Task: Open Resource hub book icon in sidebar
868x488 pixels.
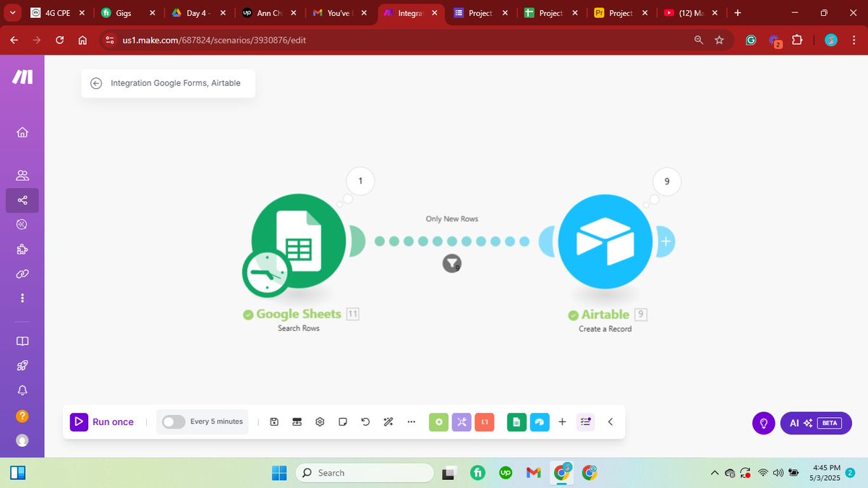Action: [22, 341]
